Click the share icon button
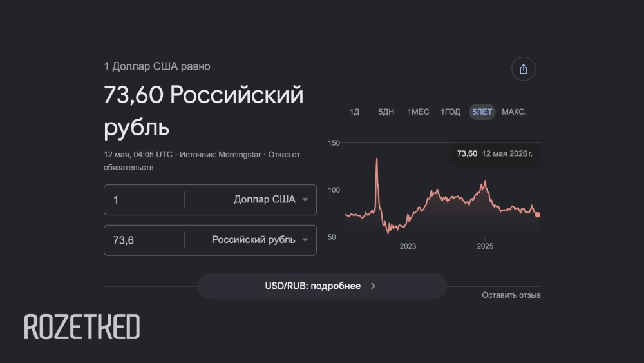The height and width of the screenshot is (363, 644). [523, 69]
